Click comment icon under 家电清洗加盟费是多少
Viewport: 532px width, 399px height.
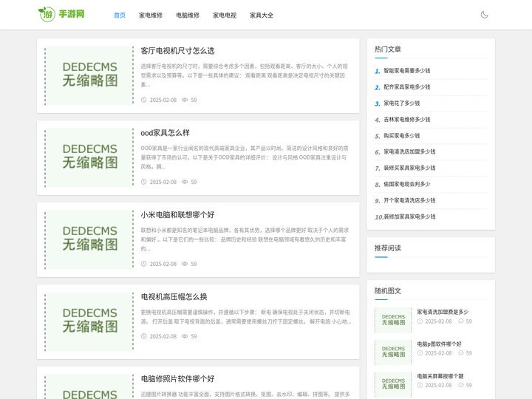click(461, 321)
